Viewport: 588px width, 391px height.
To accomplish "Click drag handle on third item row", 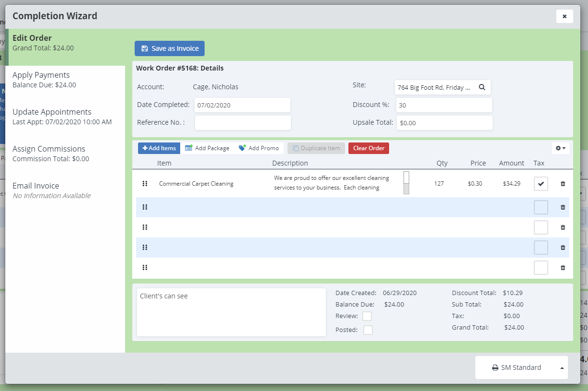I will click(145, 227).
